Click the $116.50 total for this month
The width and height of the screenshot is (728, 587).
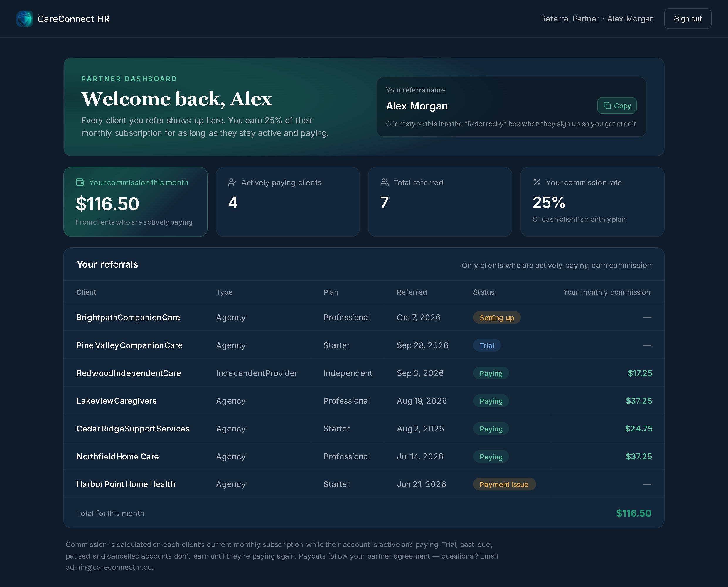[x=633, y=513]
